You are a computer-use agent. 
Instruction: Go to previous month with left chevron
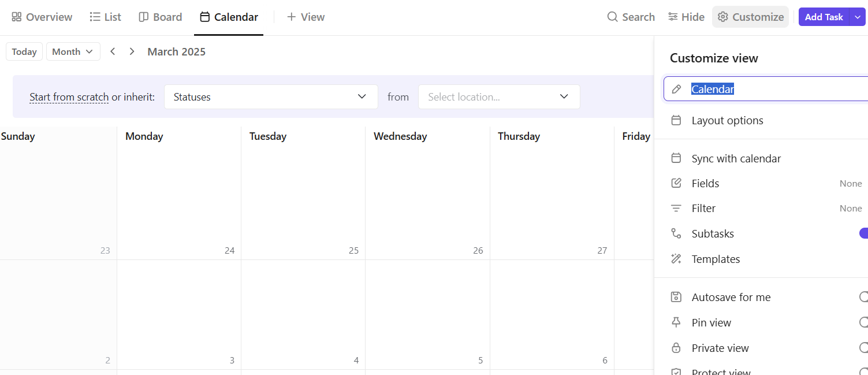tap(113, 51)
